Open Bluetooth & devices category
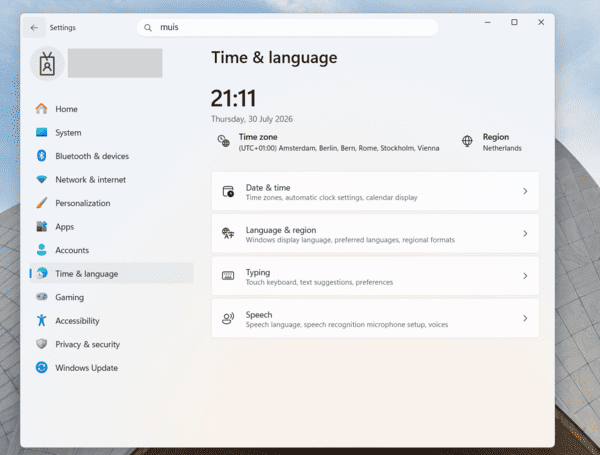The height and width of the screenshot is (455, 600). click(111, 156)
